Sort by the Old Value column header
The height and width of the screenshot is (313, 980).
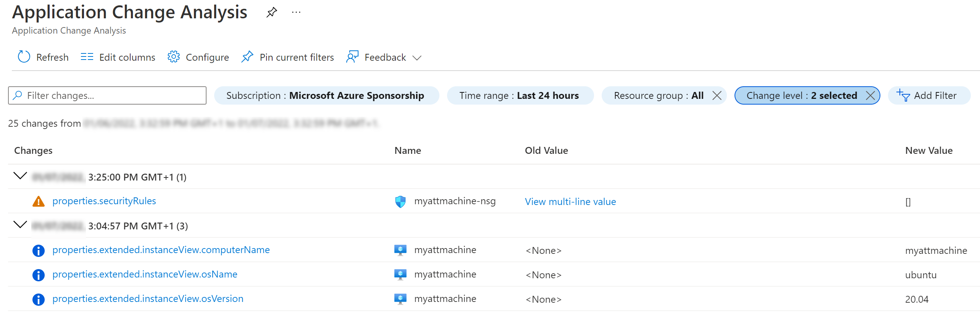tap(546, 151)
